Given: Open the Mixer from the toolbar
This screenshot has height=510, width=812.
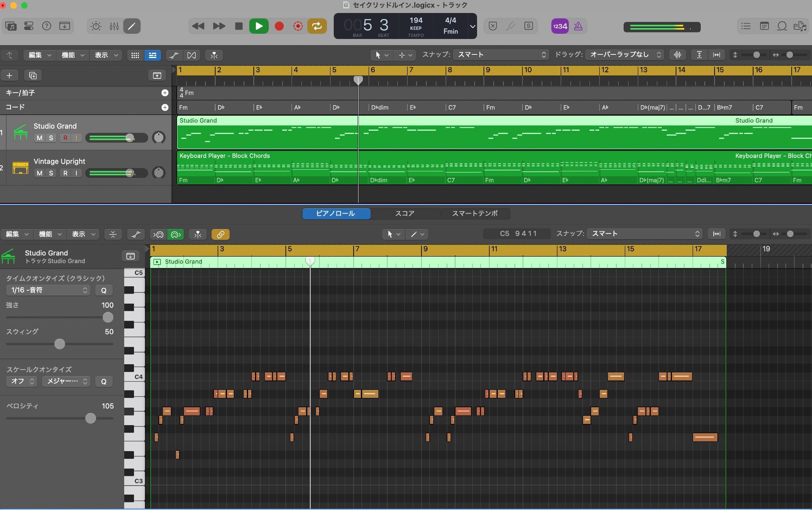Looking at the screenshot, I should (x=114, y=26).
